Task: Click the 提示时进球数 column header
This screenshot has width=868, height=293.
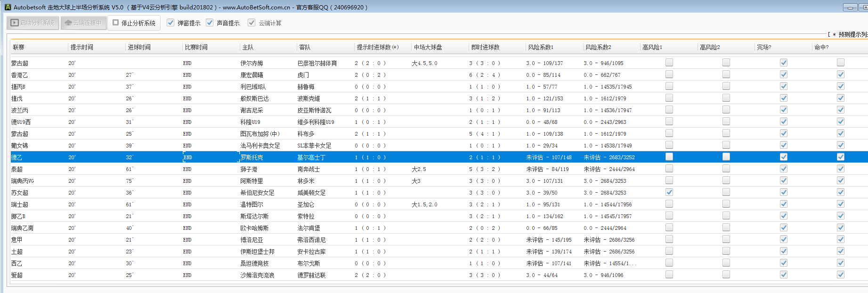Action: point(377,47)
